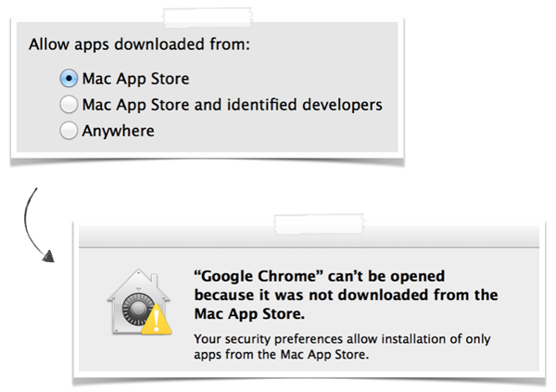Click the "Mac App Store" option label
Screen dimensions: 556x392
pos(136,79)
